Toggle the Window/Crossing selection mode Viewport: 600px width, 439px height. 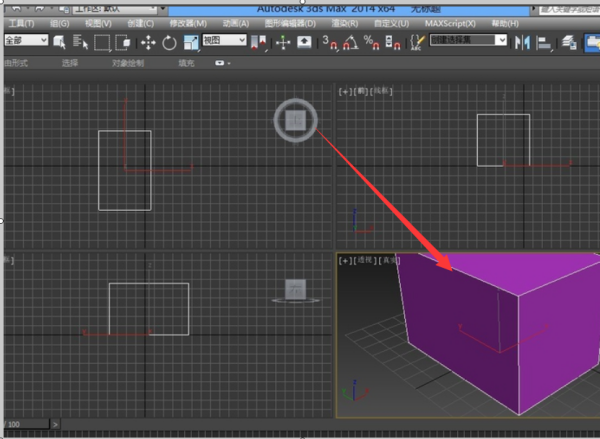pos(123,42)
